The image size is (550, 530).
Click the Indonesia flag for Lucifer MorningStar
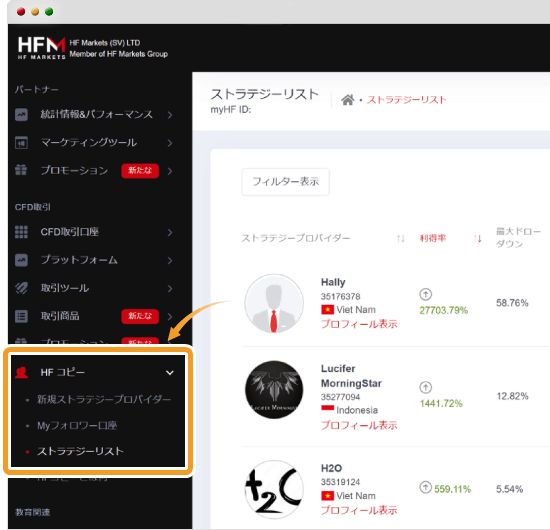point(327,409)
